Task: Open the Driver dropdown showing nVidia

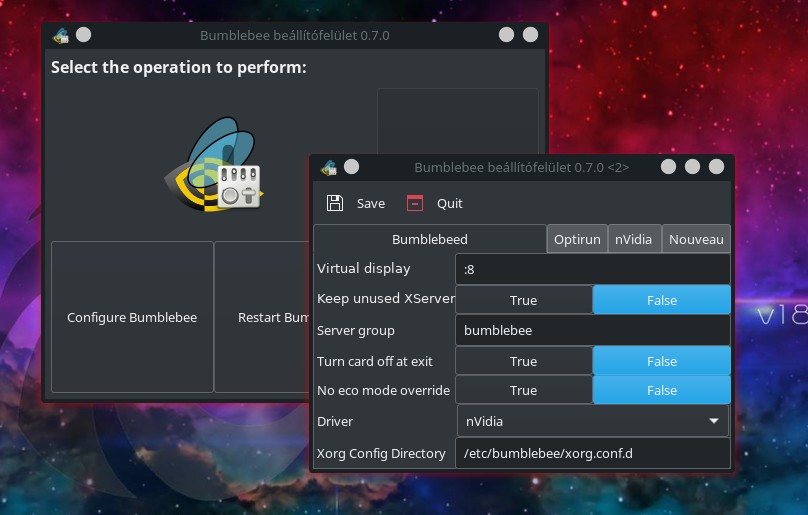Action: click(x=593, y=421)
